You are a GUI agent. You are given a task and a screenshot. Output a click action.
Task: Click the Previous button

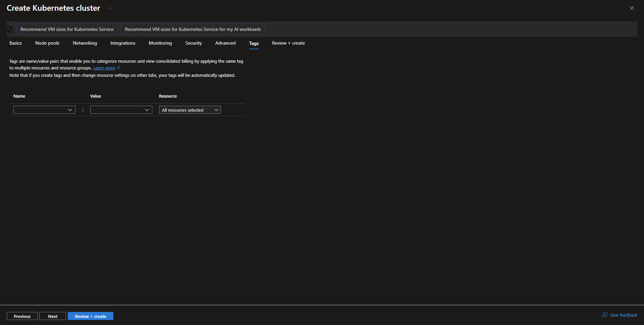tap(22, 316)
